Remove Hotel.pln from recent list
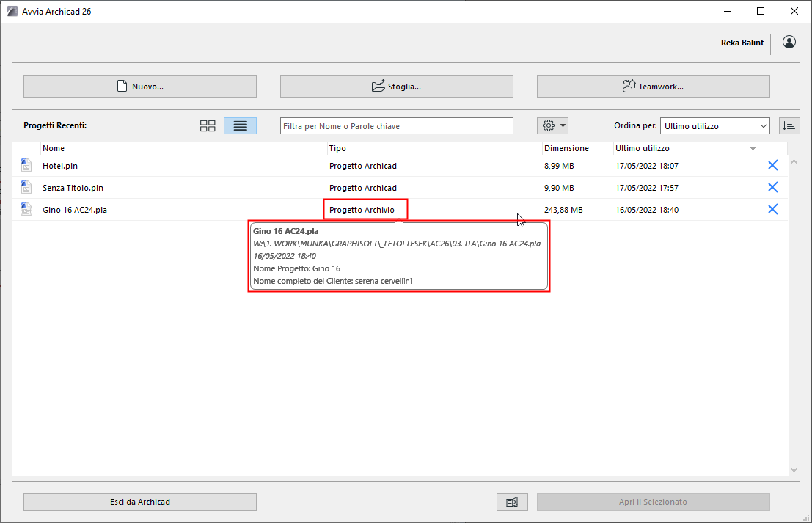812x523 pixels. (772, 165)
